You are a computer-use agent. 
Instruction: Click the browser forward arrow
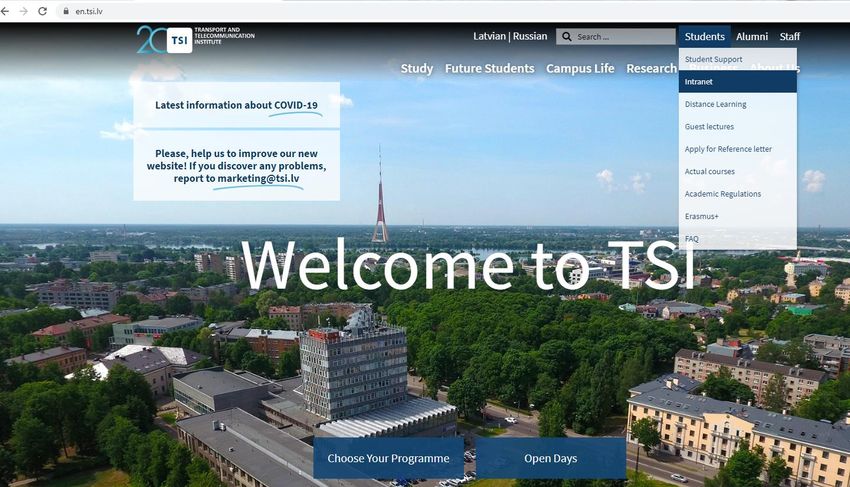(x=23, y=11)
